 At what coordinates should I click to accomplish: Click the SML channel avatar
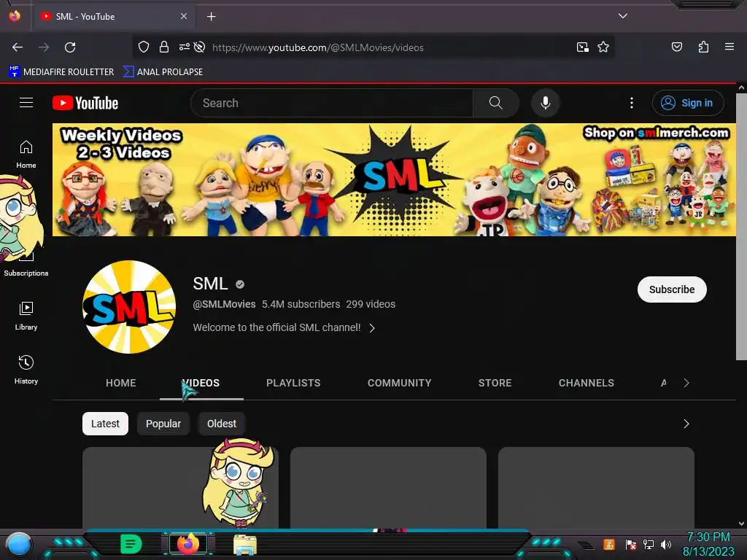pos(129,307)
